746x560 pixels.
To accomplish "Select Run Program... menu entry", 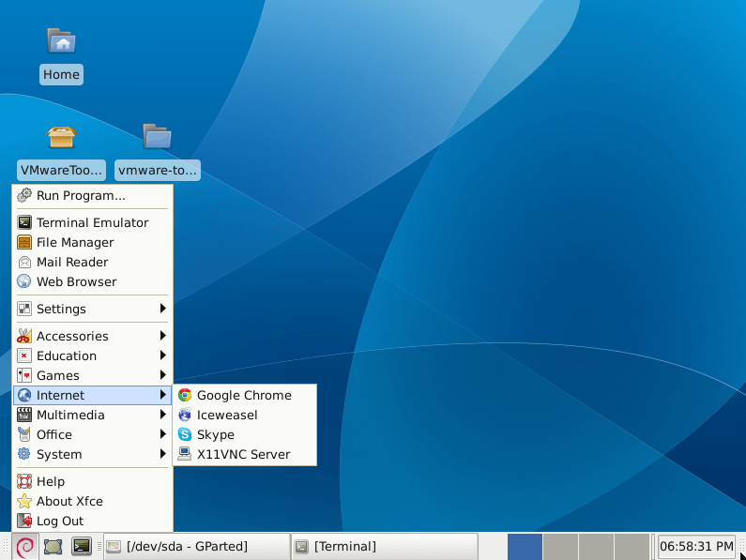I will [92, 195].
